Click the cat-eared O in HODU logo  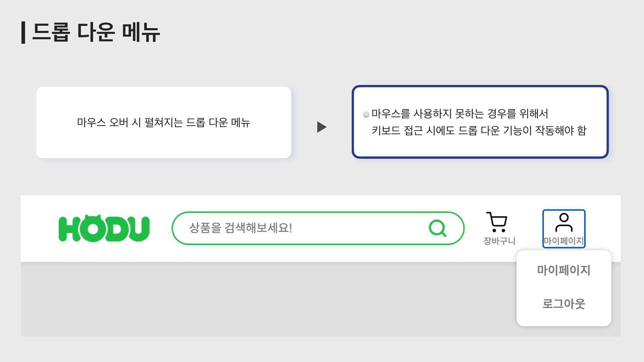pos(93,228)
